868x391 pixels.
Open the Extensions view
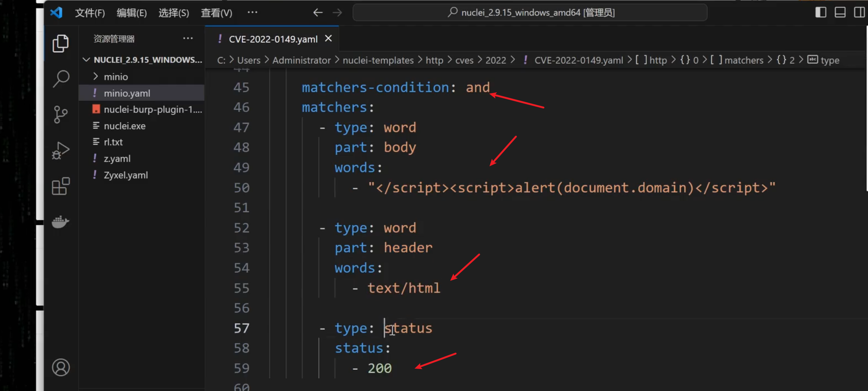pyautogui.click(x=61, y=186)
